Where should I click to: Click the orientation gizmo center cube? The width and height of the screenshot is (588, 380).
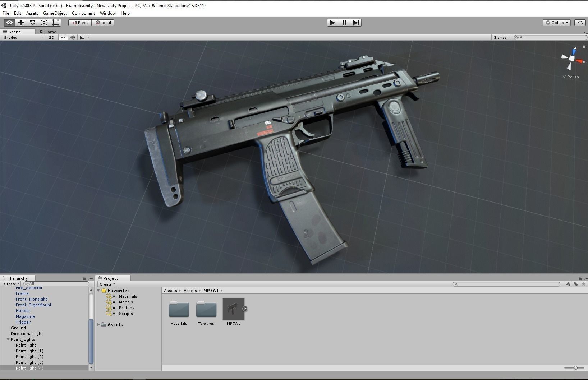(572, 59)
